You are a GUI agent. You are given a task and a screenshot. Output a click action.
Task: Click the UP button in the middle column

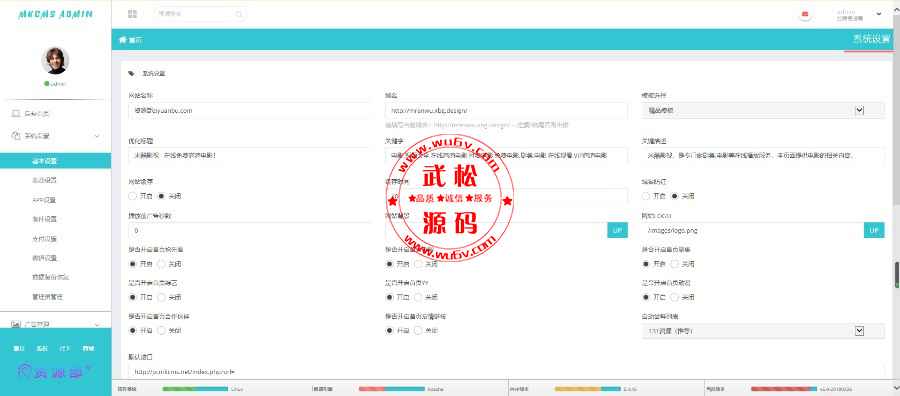click(x=617, y=230)
